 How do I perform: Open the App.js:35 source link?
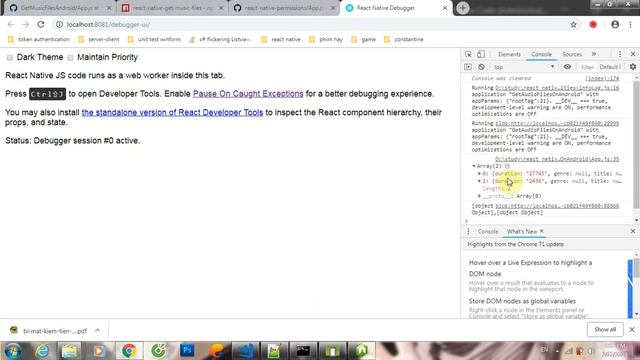[557, 159]
